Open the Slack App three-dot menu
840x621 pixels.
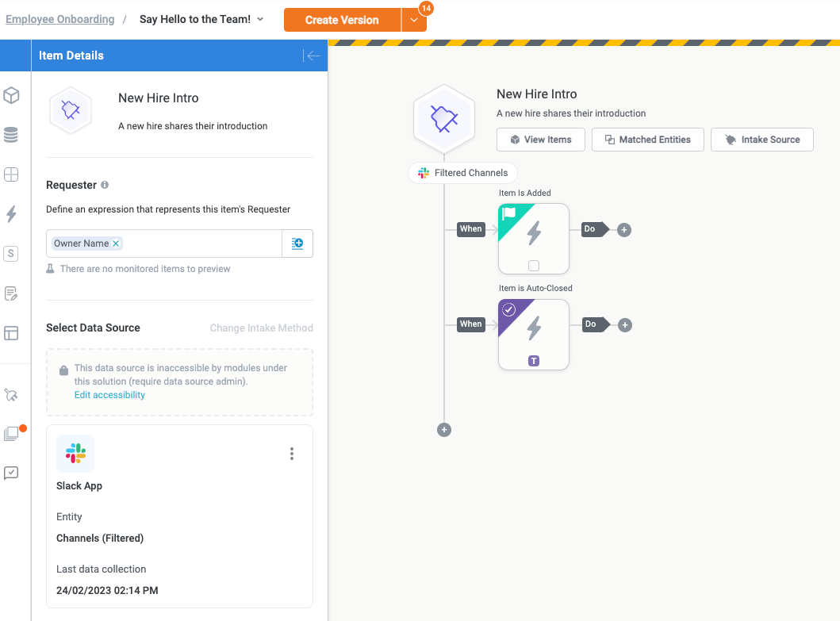click(x=291, y=453)
